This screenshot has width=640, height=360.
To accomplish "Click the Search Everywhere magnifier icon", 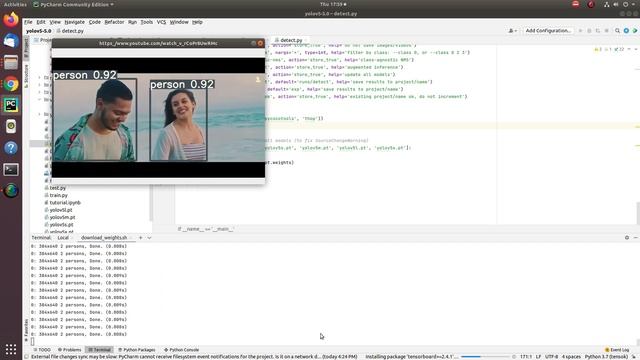I will click(617, 31).
